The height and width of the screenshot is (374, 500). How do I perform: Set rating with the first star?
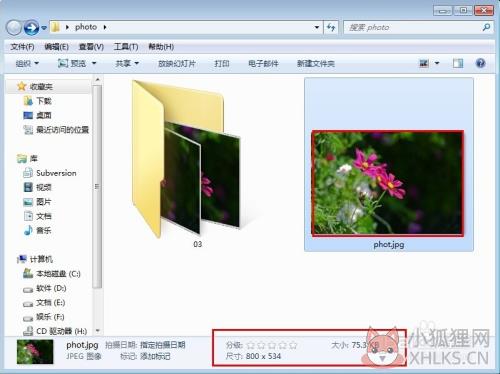(x=251, y=345)
